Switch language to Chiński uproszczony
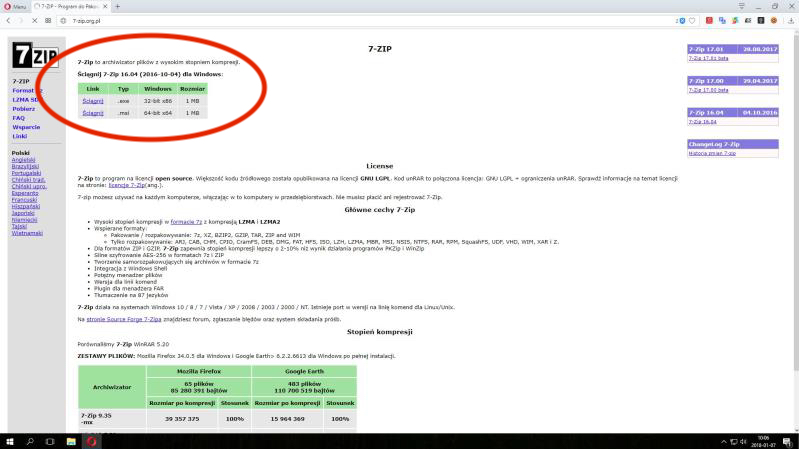799x450 pixels. click(x=29, y=187)
